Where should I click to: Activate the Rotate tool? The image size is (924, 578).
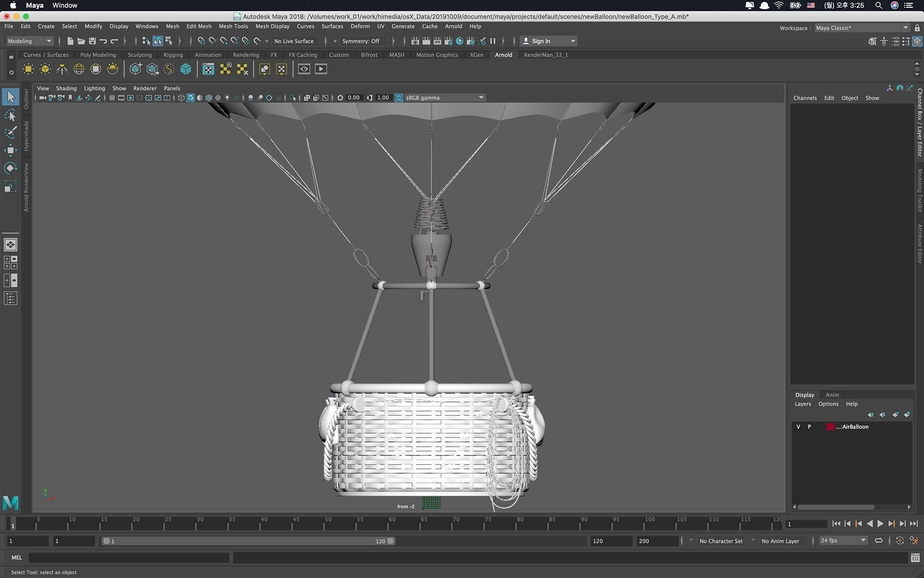[x=11, y=168]
